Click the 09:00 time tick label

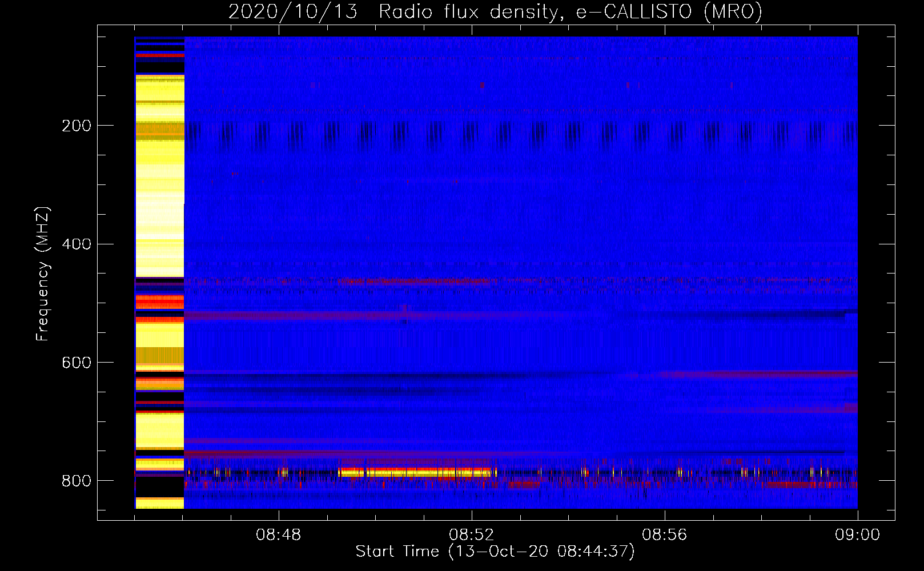pos(858,535)
